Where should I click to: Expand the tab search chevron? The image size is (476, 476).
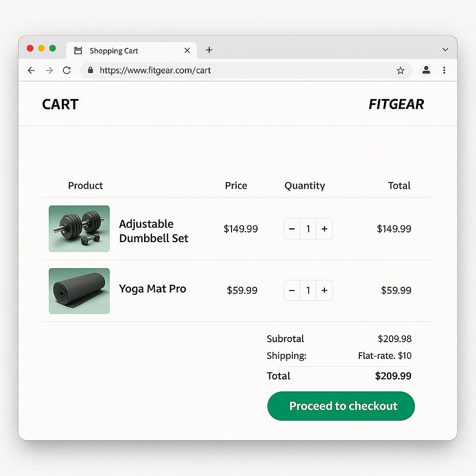pyautogui.click(x=445, y=50)
